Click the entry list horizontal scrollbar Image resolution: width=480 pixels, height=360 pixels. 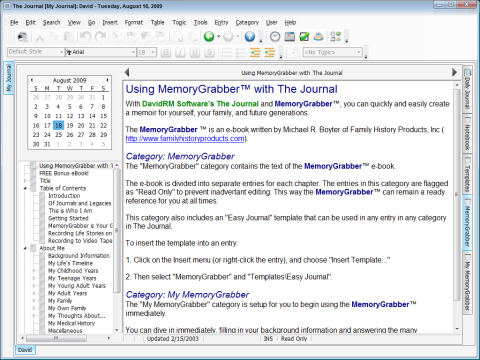[65, 338]
